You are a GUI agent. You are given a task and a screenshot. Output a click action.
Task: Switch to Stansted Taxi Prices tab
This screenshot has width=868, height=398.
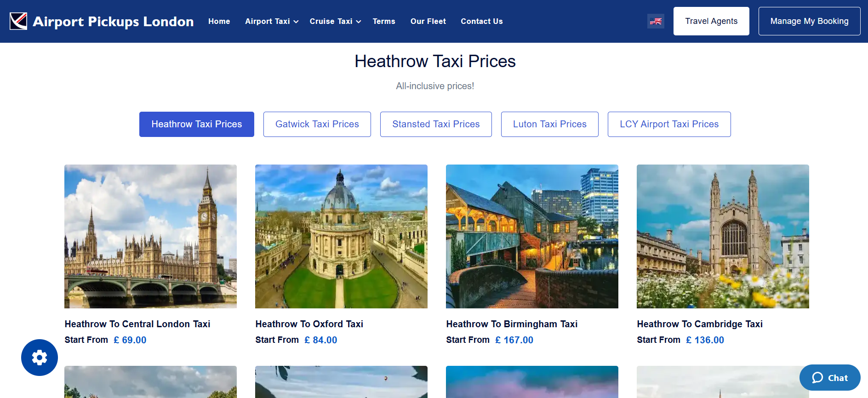pyautogui.click(x=436, y=124)
